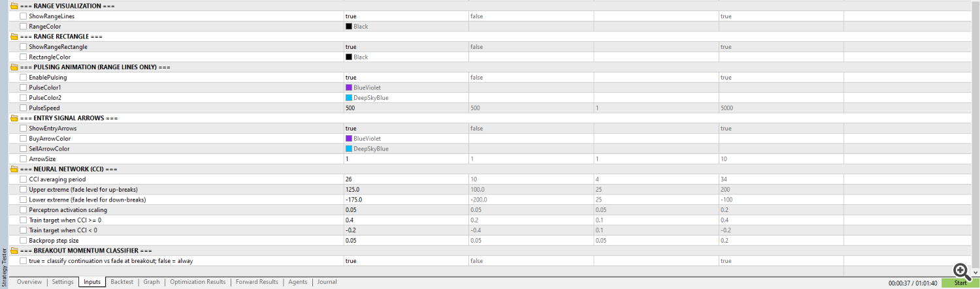Screen dimensions: 980x289
Task: Click the ShowEntryArrows value true
Action: point(351,128)
